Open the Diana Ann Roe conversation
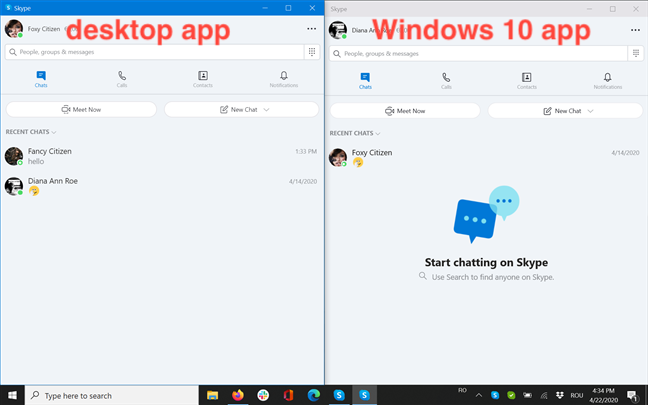The image size is (648, 405). click(161, 186)
